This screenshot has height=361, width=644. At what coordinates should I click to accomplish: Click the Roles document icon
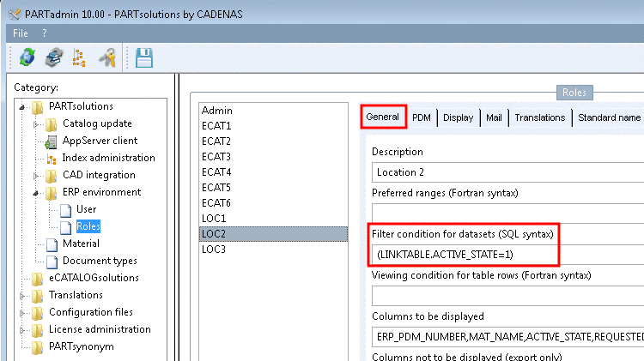click(65, 228)
